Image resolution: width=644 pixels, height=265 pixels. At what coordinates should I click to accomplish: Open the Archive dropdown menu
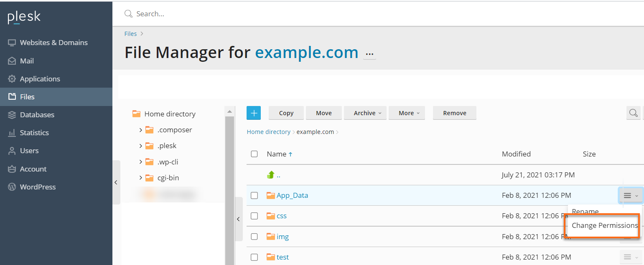(365, 113)
